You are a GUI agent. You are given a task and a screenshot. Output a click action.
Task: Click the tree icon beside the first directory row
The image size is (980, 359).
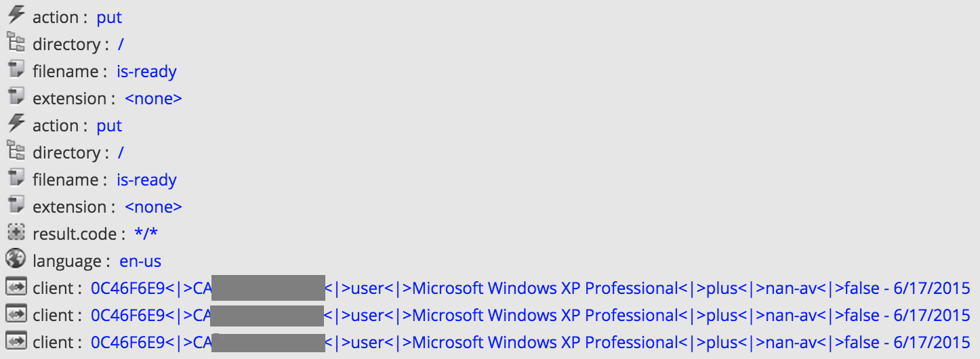pyautogui.click(x=16, y=43)
